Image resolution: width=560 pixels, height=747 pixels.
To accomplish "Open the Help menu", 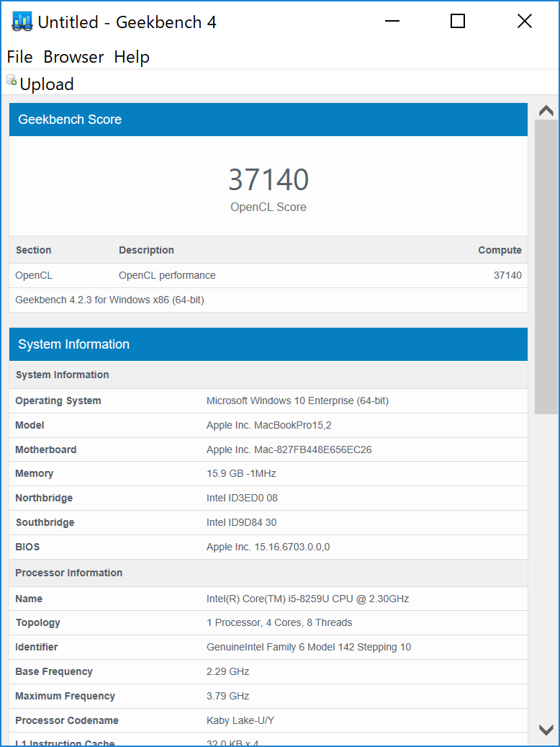I will [132, 57].
